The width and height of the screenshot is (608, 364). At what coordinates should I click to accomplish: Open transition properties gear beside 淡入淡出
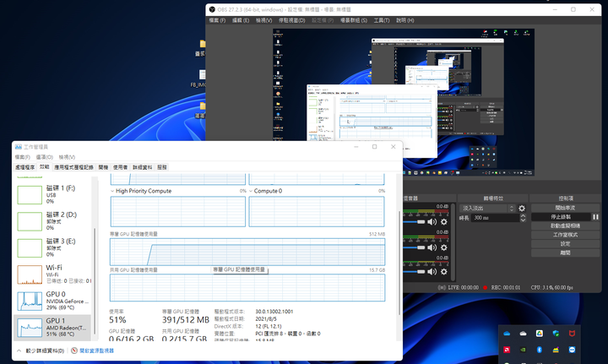pos(522,208)
